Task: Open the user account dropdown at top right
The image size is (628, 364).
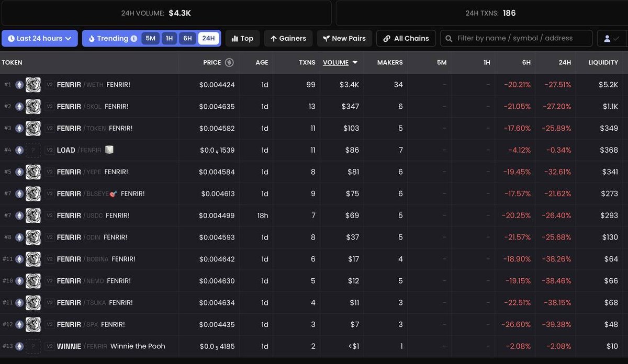Action: 612,38
